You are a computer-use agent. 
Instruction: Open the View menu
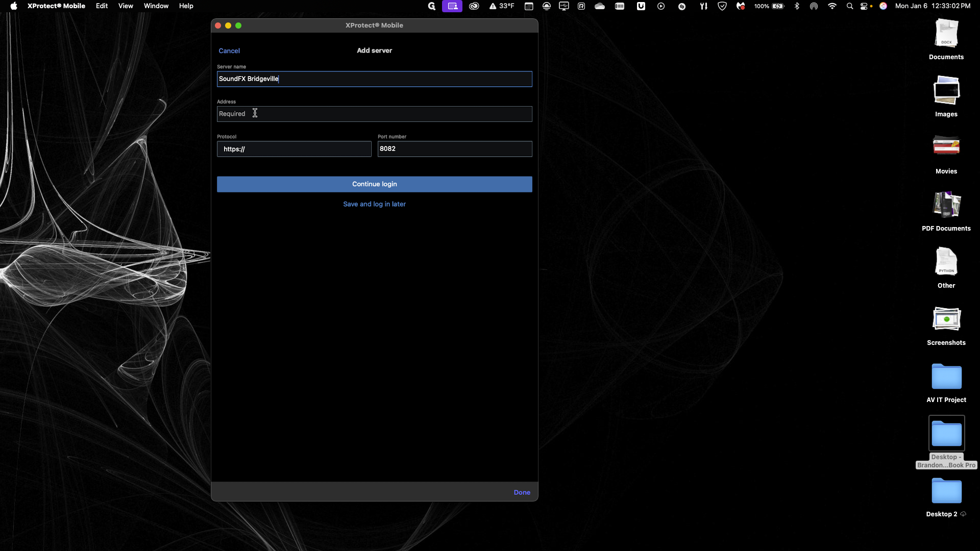coord(126,6)
